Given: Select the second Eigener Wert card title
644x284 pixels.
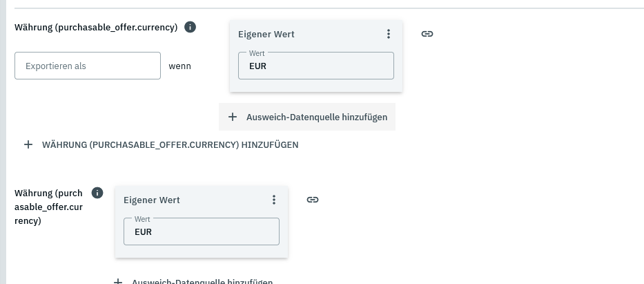Looking at the screenshot, I should pos(151,200).
